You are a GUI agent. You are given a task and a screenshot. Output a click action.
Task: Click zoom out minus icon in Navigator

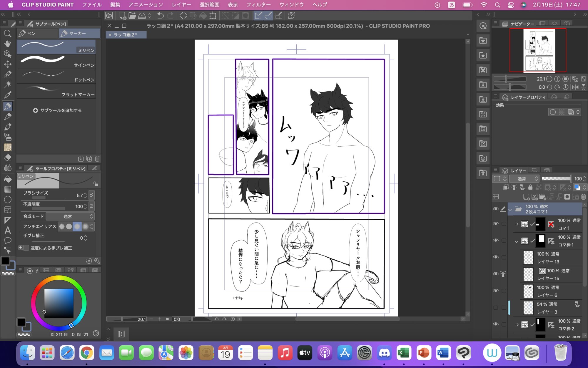pyautogui.click(x=549, y=79)
